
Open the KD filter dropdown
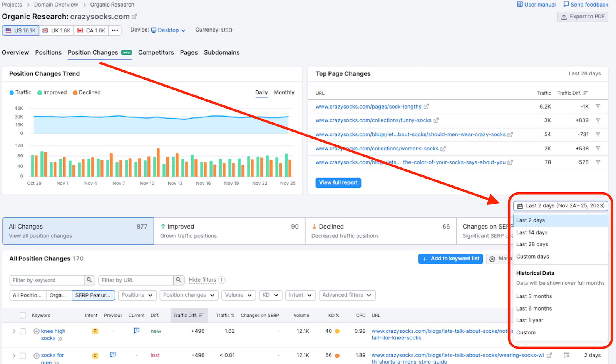click(271, 295)
